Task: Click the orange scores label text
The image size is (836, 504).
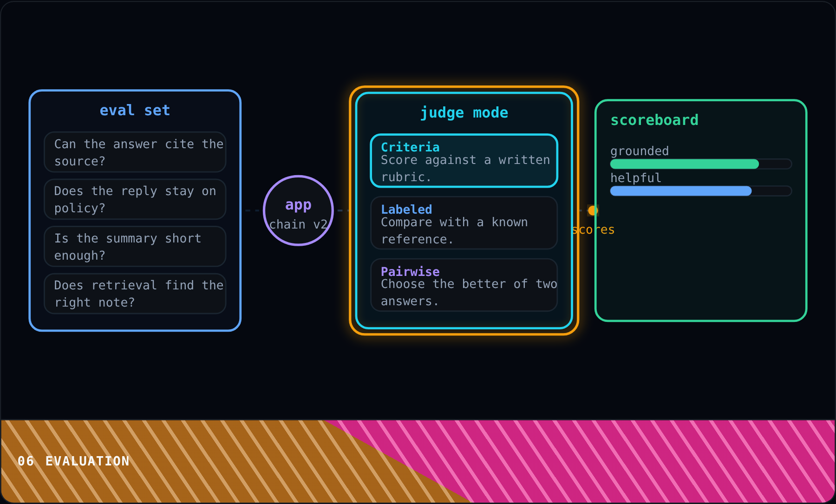Action: pyautogui.click(x=593, y=229)
